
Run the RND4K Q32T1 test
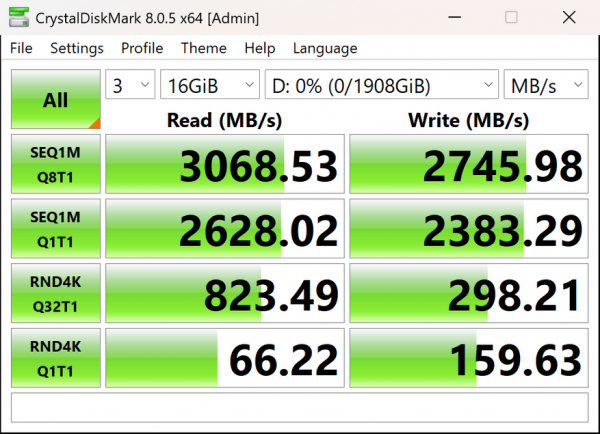(56, 293)
